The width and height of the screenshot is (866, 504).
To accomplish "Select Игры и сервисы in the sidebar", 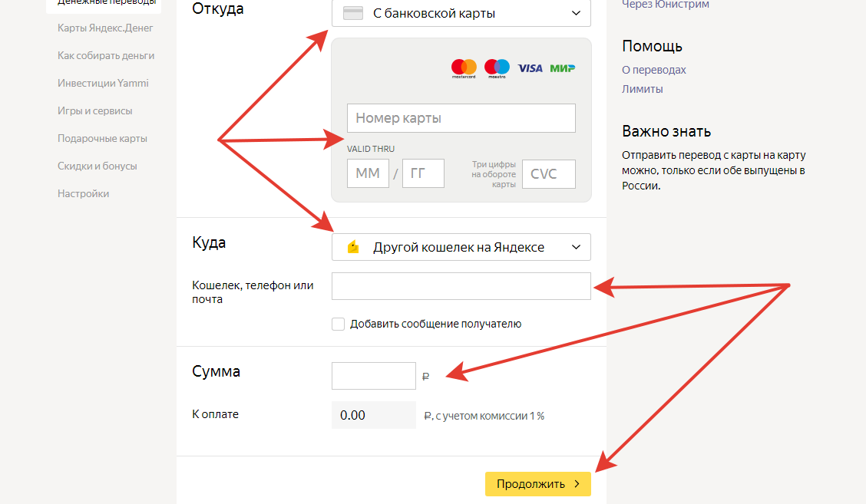I will 95,111.
